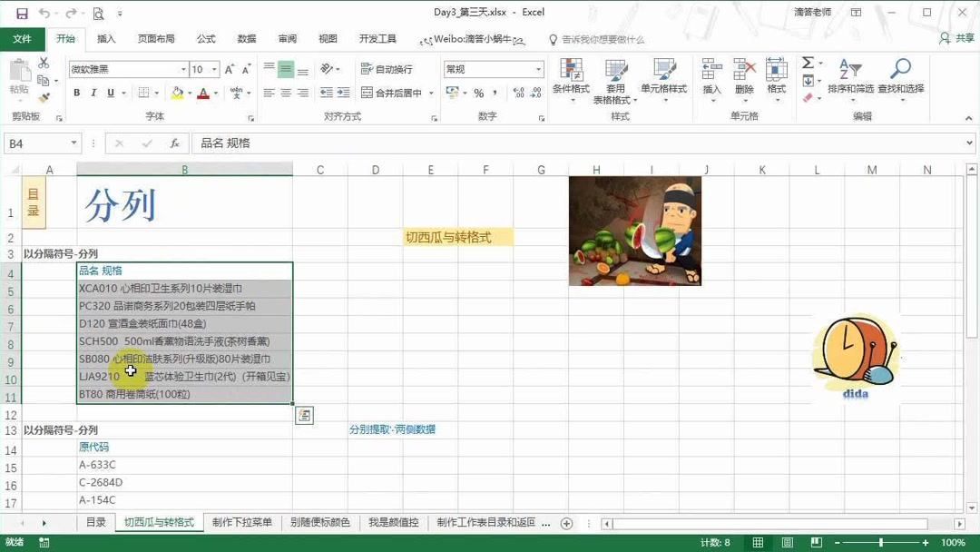Open the fill color dropdown arrow
Viewport: 980px width, 552px height.
click(191, 94)
